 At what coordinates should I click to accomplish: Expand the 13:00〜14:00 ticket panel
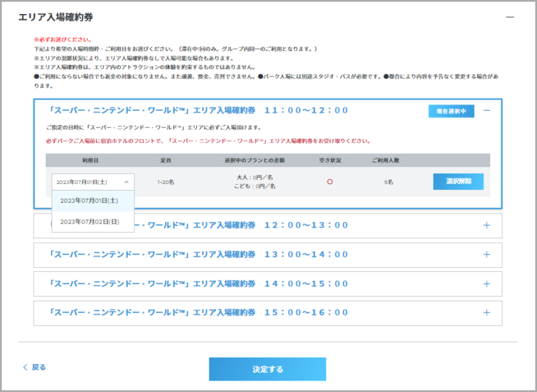click(486, 254)
